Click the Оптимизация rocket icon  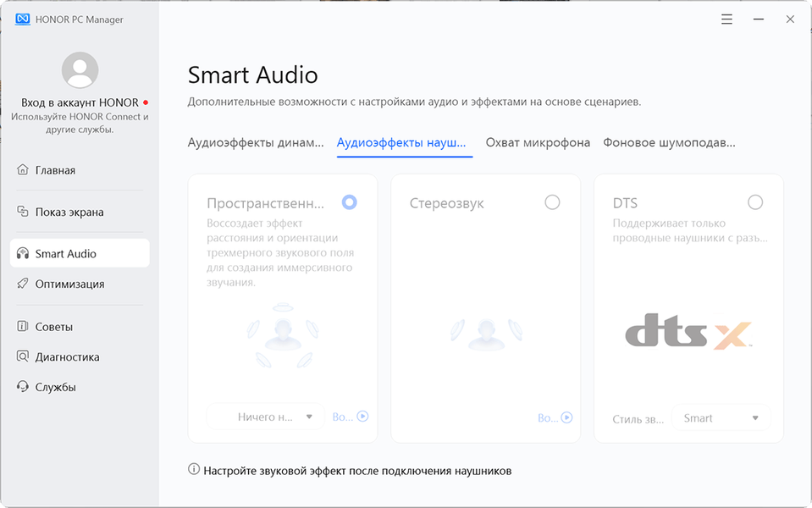click(x=22, y=284)
